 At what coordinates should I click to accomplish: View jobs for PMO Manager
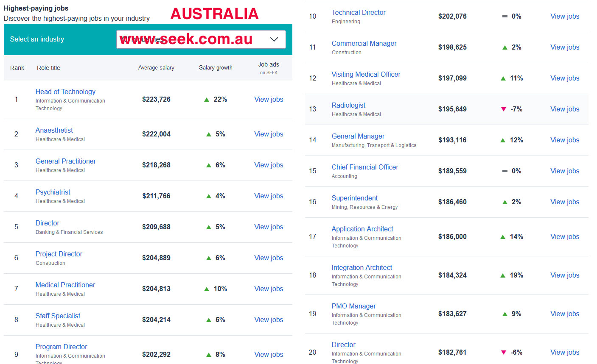[x=565, y=314]
